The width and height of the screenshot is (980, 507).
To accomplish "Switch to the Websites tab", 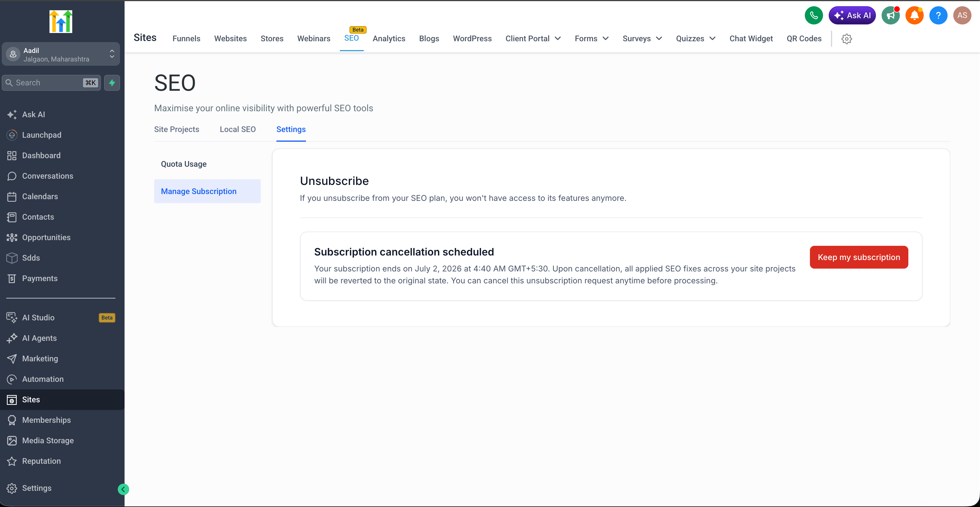I will pos(231,39).
